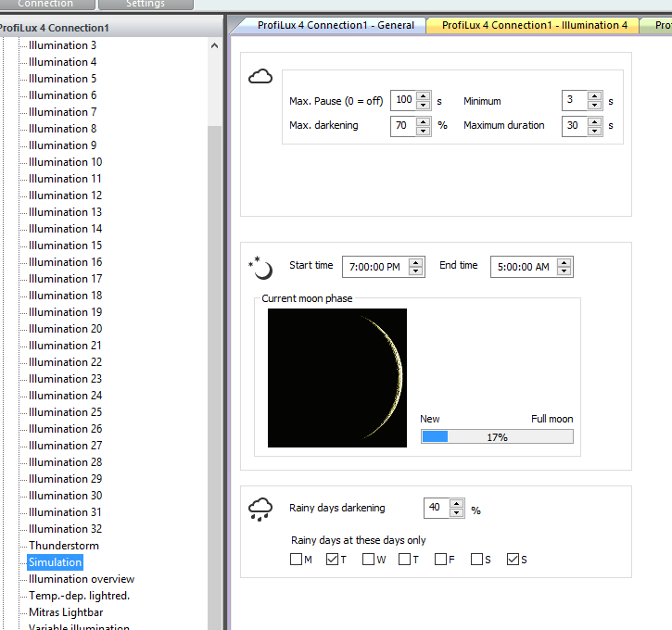This screenshot has width=672, height=630.
Task: Decrease Max. darkening percentage
Action: pos(423,131)
